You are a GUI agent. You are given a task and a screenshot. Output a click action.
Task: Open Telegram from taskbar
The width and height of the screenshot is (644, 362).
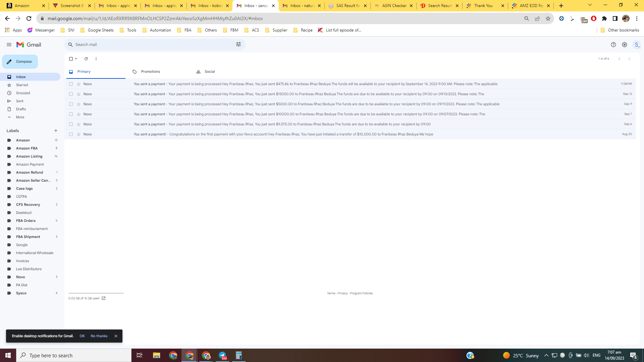point(222,355)
